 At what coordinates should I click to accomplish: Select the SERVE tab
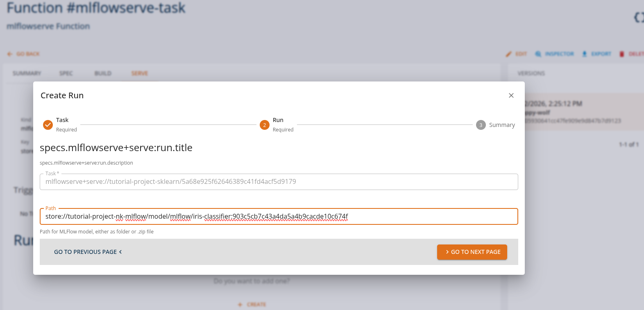(x=139, y=73)
